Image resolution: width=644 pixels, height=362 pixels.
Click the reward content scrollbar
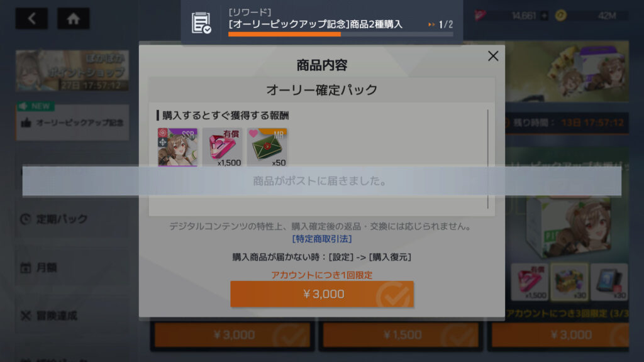pyautogui.click(x=488, y=159)
